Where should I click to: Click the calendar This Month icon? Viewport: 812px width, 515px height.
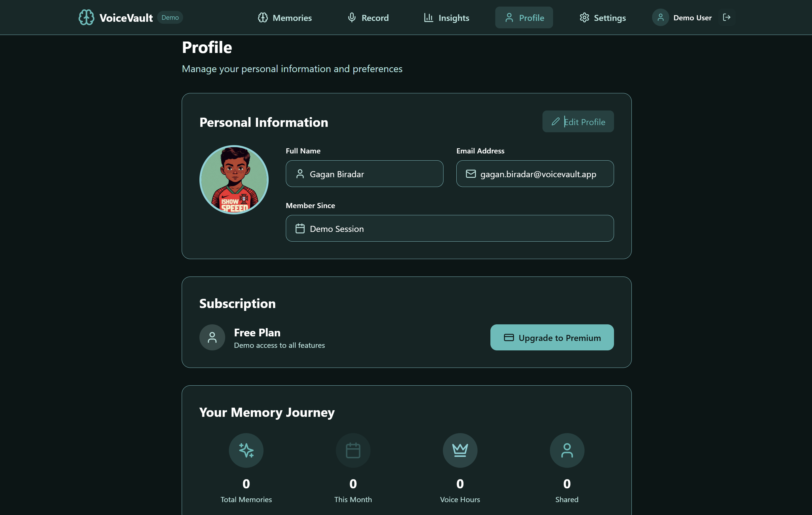pyautogui.click(x=353, y=450)
